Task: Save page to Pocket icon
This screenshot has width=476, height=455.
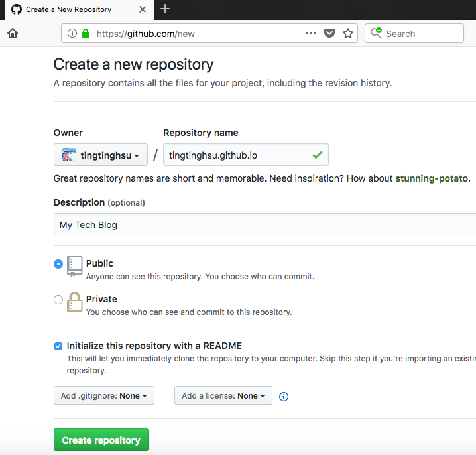Action: coord(329,32)
